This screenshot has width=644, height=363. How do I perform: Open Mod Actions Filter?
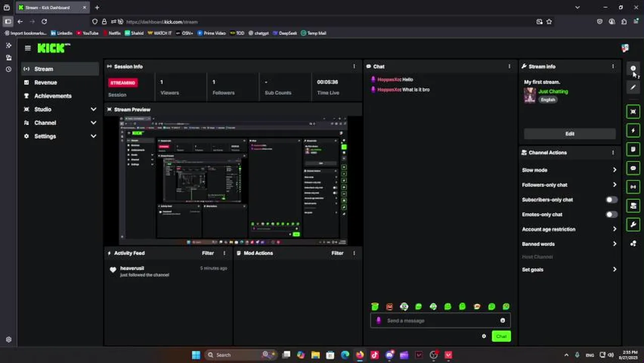point(337,253)
